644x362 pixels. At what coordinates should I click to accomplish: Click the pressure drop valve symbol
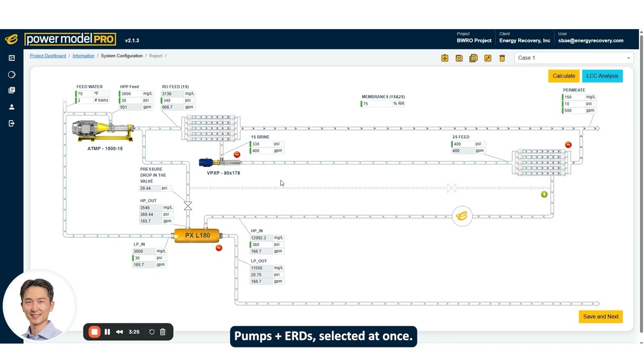tap(188, 206)
